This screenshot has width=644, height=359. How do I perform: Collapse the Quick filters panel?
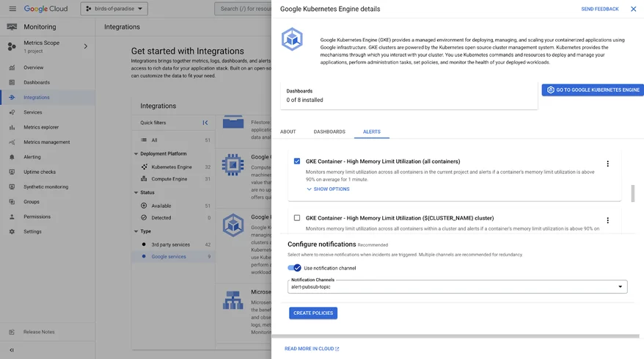(205, 123)
